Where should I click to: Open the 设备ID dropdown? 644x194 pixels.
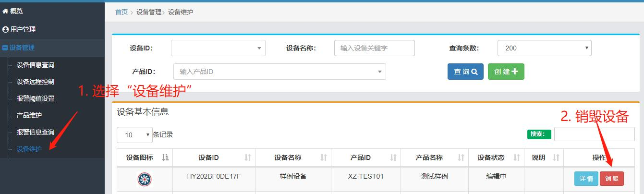[x=218, y=48]
